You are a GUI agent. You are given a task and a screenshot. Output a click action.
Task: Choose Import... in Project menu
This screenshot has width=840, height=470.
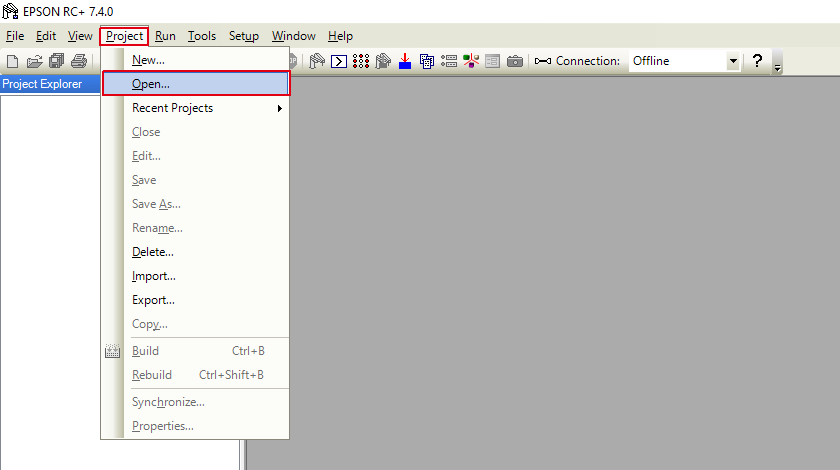point(196,276)
